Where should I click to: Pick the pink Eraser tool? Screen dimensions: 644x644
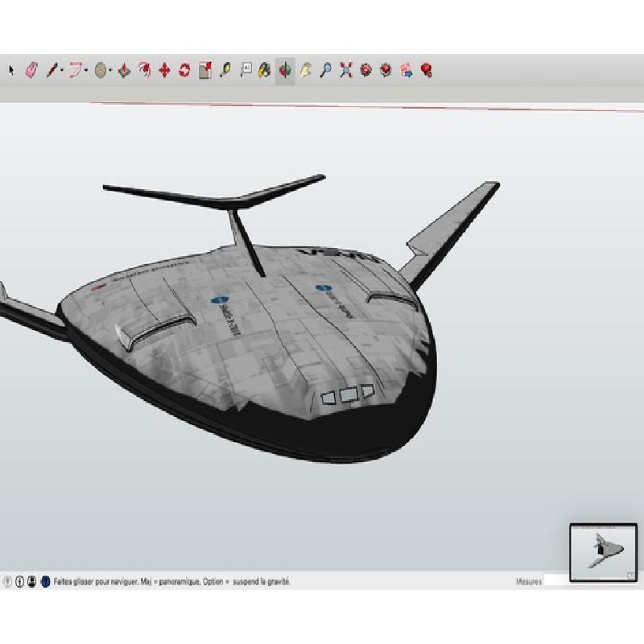[x=32, y=71]
